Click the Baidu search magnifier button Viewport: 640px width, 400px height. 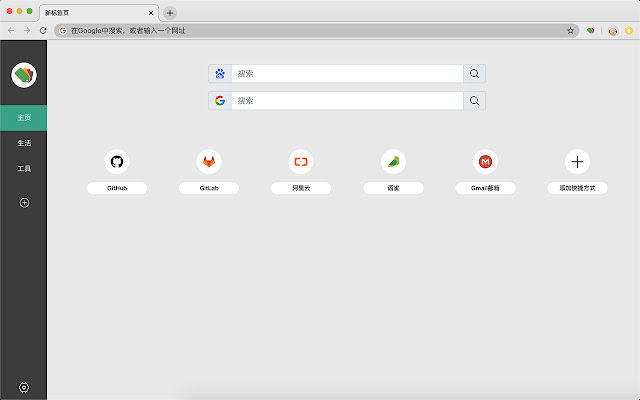[x=474, y=74]
